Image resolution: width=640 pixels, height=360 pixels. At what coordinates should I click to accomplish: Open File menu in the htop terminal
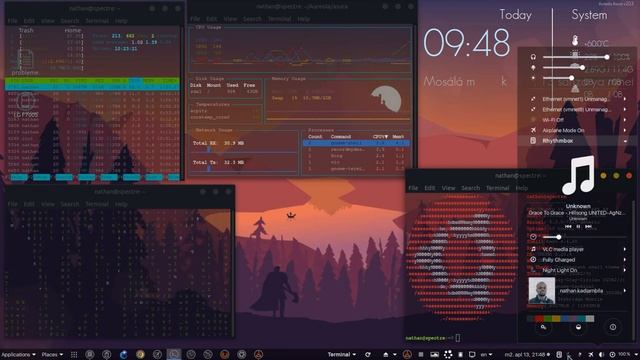click(x=12, y=20)
